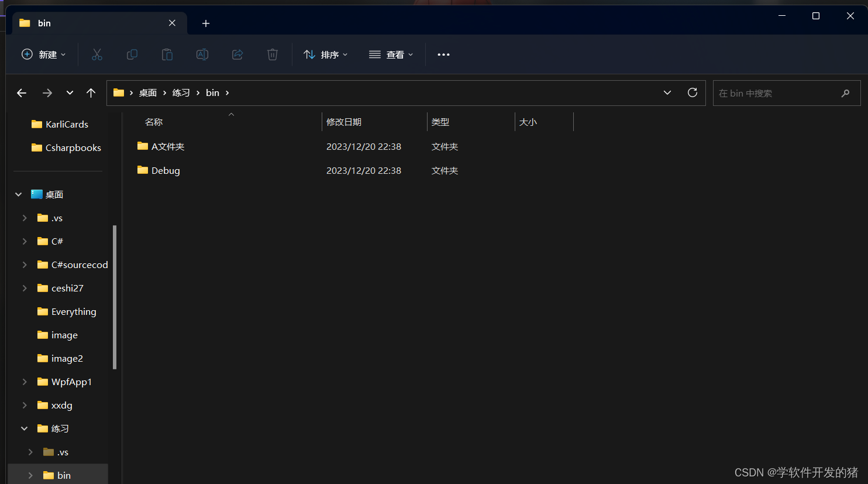Maximize the Explorer window
The image size is (868, 484).
816,16
